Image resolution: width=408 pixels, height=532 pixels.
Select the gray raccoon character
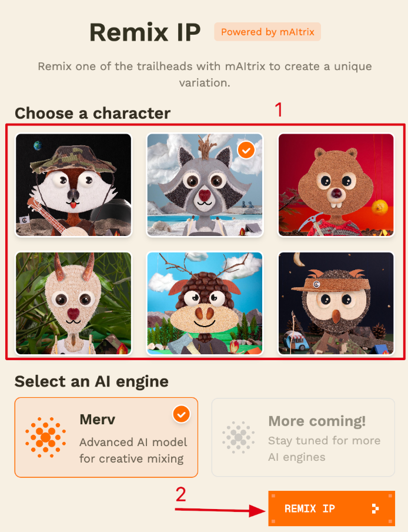[x=205, y=185]
